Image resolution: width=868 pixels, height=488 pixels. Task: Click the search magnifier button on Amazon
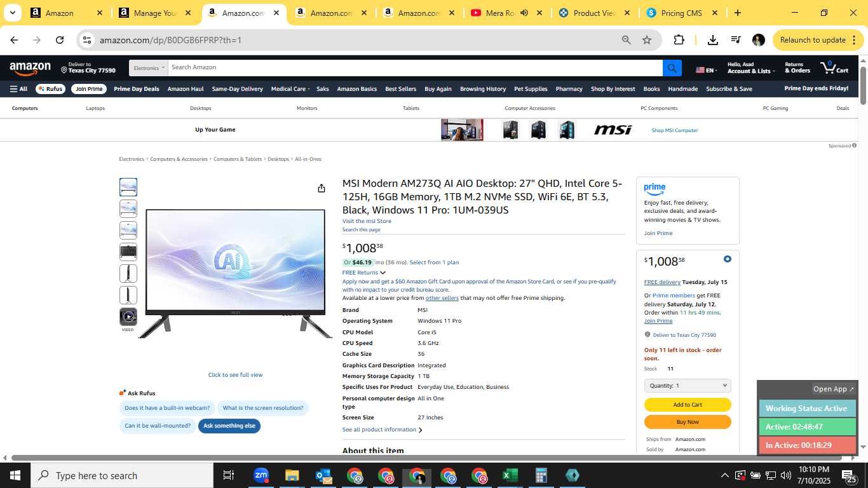coord(672,68)
